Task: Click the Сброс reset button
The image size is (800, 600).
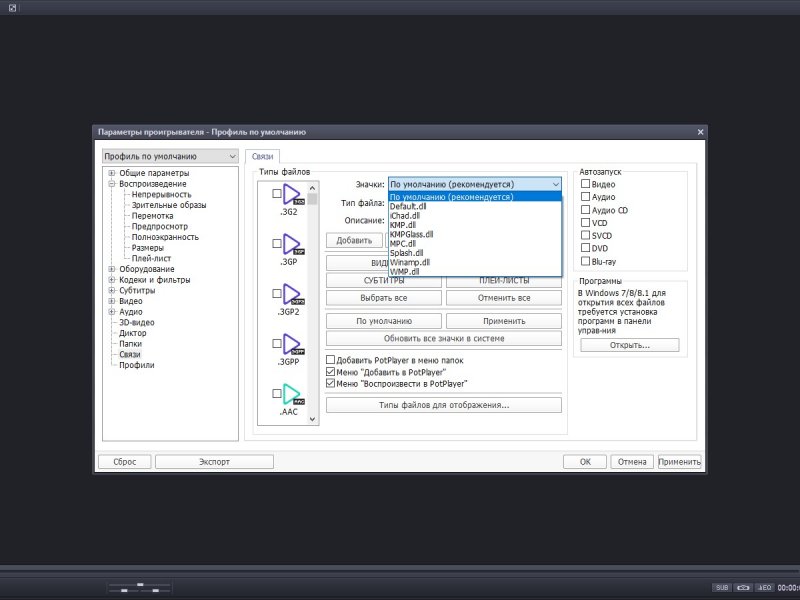Action: point(124,462)
